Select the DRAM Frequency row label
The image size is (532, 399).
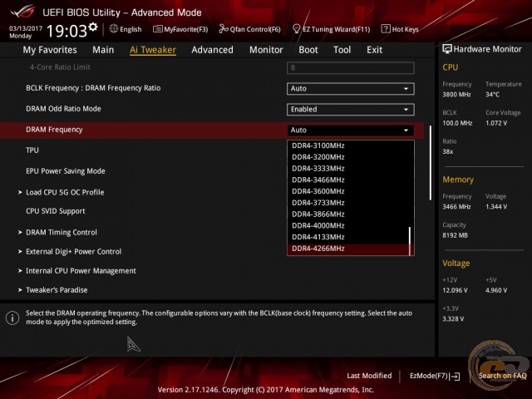click(54, 130)
